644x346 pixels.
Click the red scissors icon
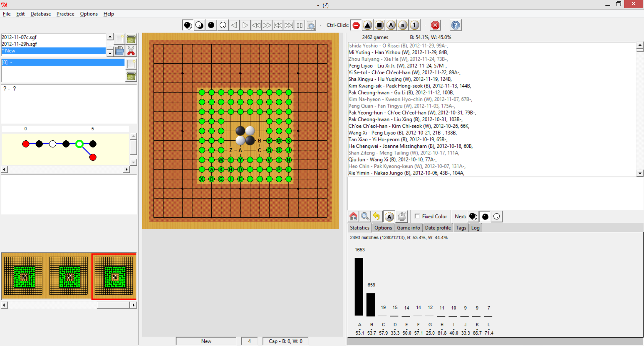(x=131, y=51)
